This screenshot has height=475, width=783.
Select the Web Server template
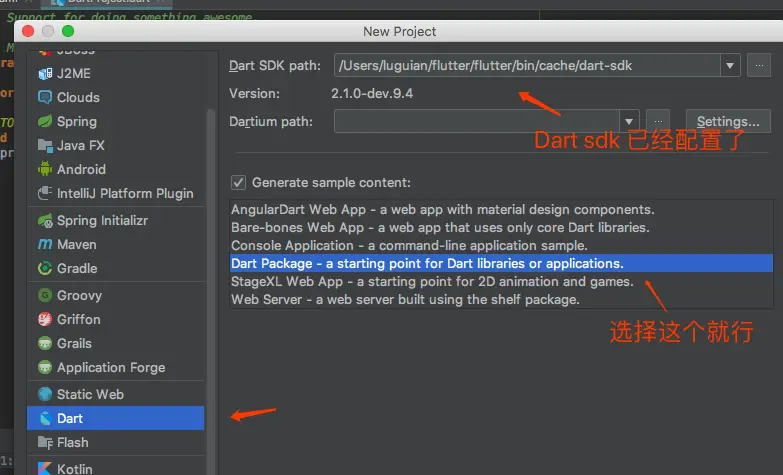pos(501,299)
